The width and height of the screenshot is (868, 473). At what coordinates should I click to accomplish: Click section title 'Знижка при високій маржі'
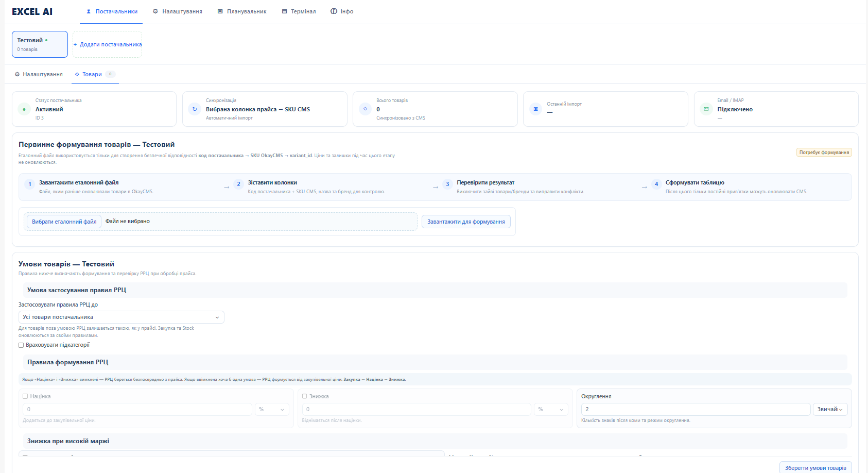tap(68, 441)
